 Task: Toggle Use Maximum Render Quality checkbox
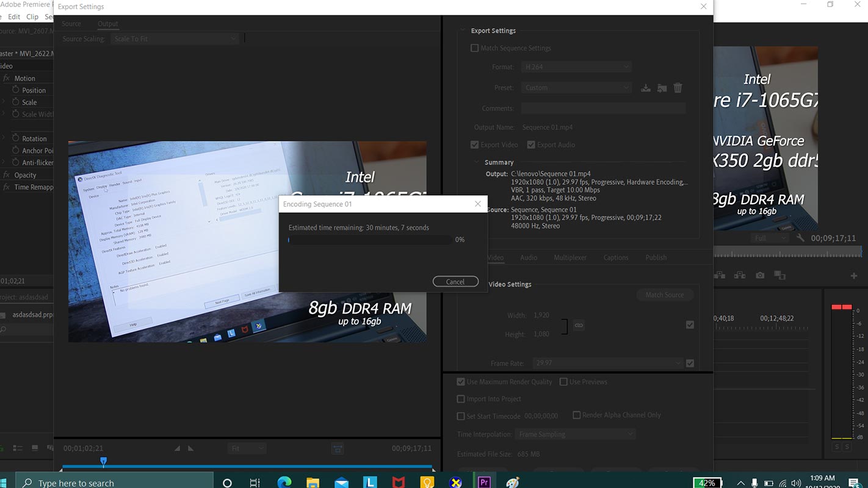coord(461,382)
